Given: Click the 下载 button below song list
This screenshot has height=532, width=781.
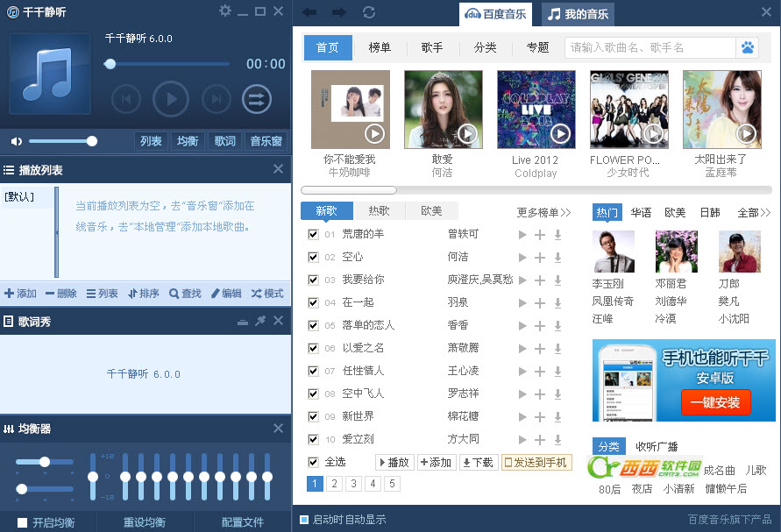Looking at the screenshot, I should pyautogui.click(x=479, y=463).
